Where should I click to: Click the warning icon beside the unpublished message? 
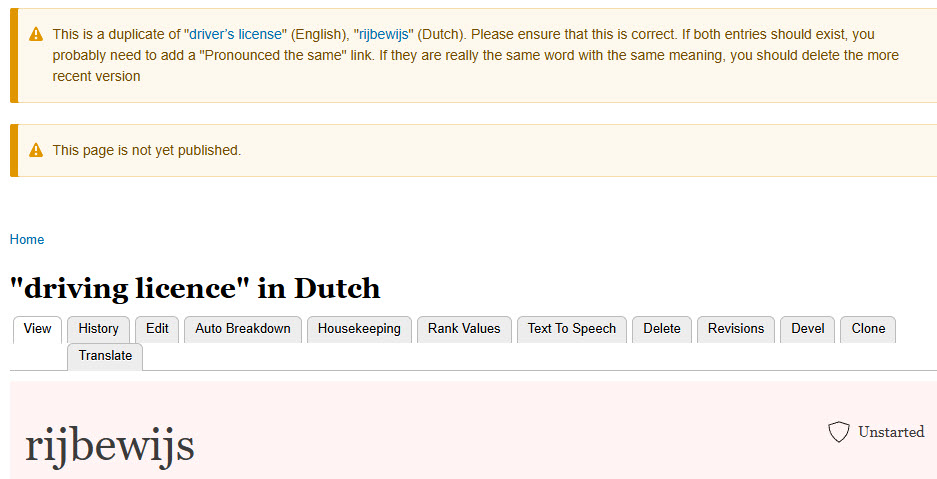click(x=36, y=151)
